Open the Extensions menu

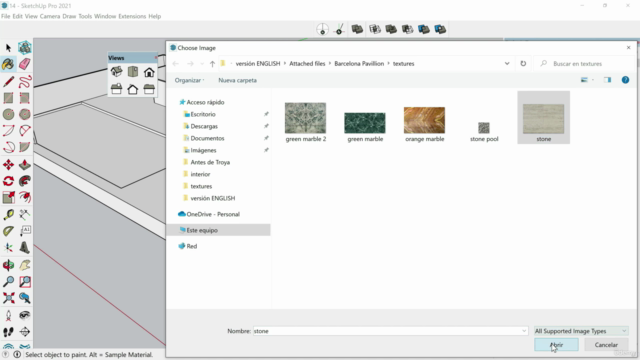(x=132, y=16)
